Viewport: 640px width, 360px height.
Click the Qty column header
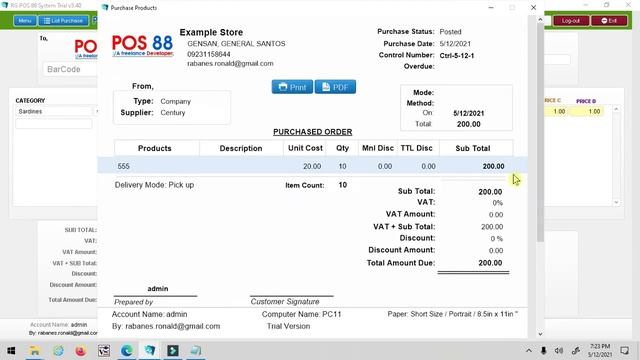(342, 148)
